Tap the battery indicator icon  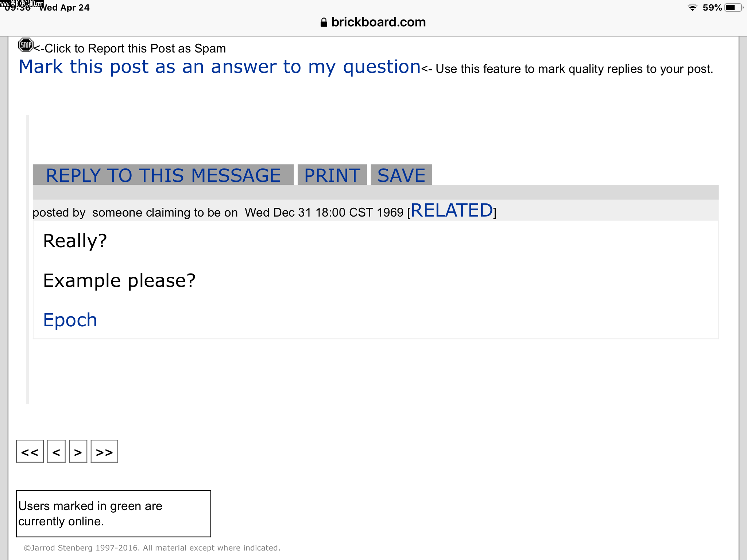(733, 7)
